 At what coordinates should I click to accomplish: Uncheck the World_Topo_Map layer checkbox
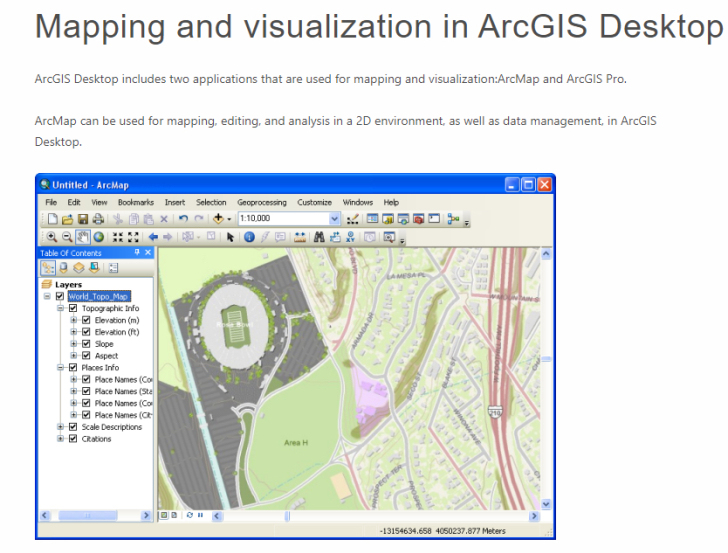[60, 296]
